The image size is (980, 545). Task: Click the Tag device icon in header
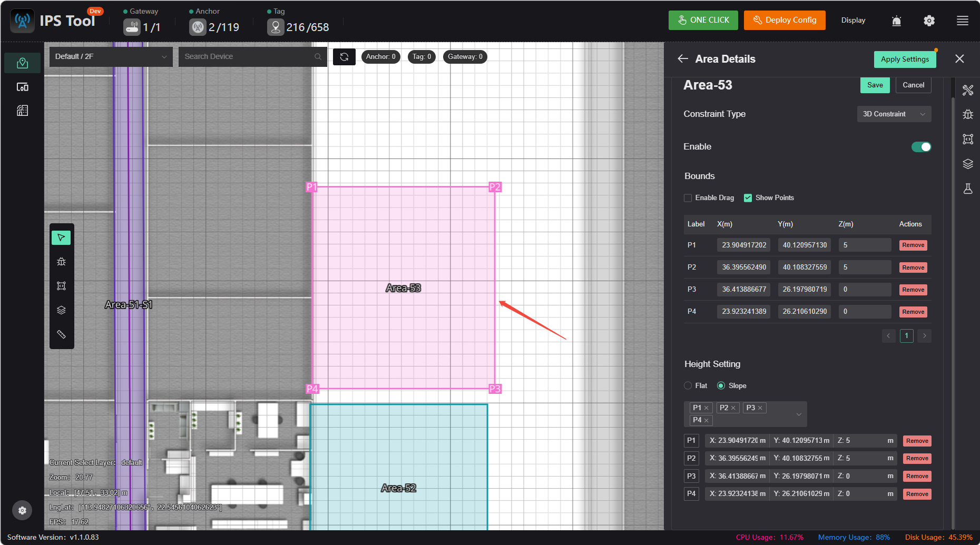pos(276,27)
